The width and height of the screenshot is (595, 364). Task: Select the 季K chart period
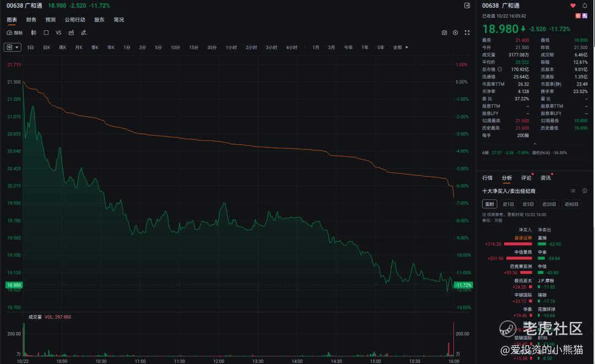pos(95,47)
